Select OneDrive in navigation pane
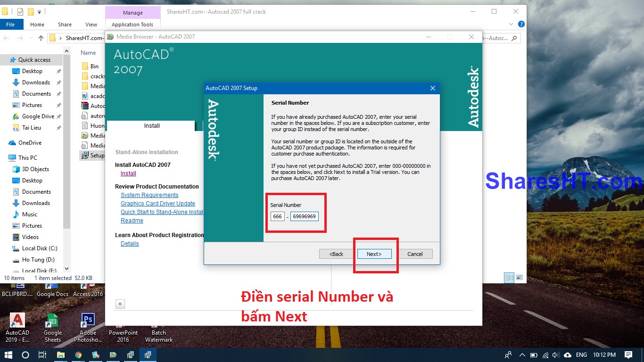The image size is (644, 362). [x=30, y=143]
